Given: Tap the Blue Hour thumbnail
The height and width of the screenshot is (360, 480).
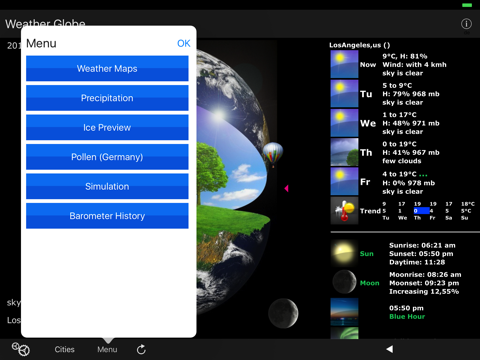Looking at the screenshot, I should tap(344, 312).
